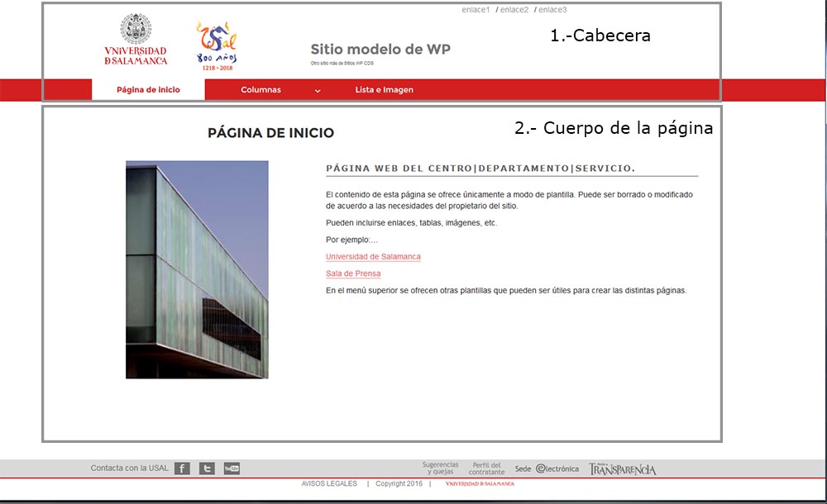Image resolution: width=827 pixels, height=504 pixels.
Task: Expand the Columnas menu chevron
Action: pyautogui.click(x=318, y=90)
